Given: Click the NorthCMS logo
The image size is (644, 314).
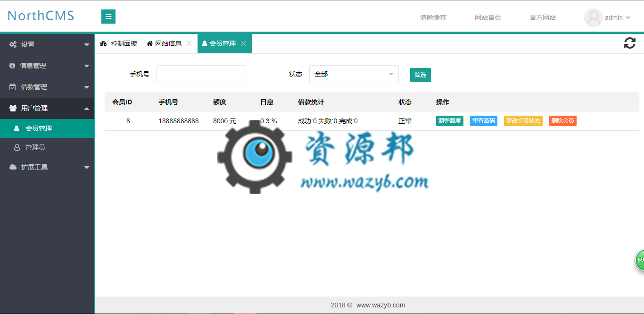Looking at the screenshot, I should pos(41,16).
